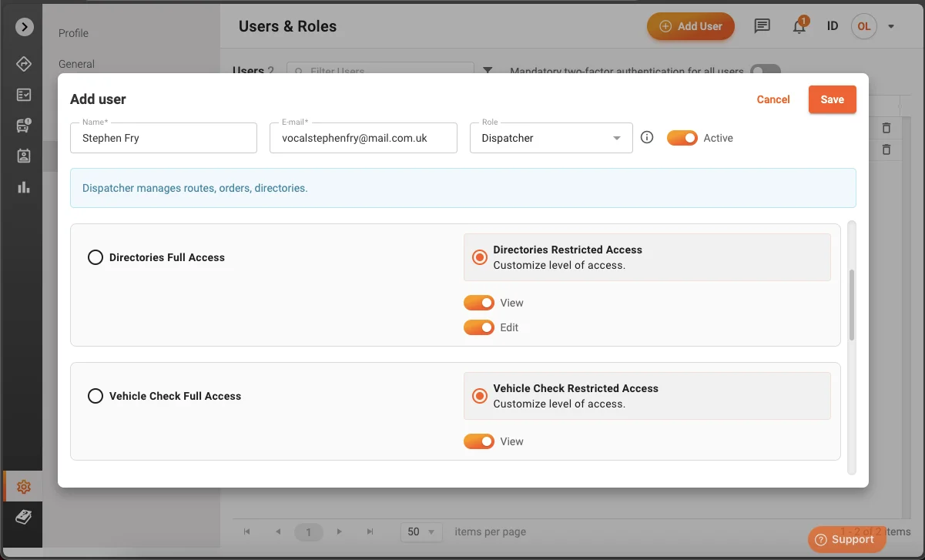
Task: Open items per page dropdown showing 50
Action: click(421, 531)
